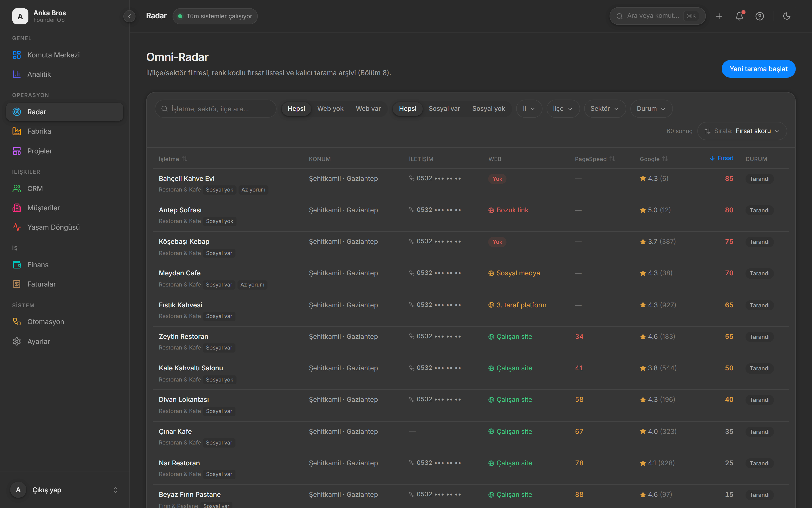
Task: Click globe icon in Zeytin Restoran row
Action: click(x=491, y=337)
